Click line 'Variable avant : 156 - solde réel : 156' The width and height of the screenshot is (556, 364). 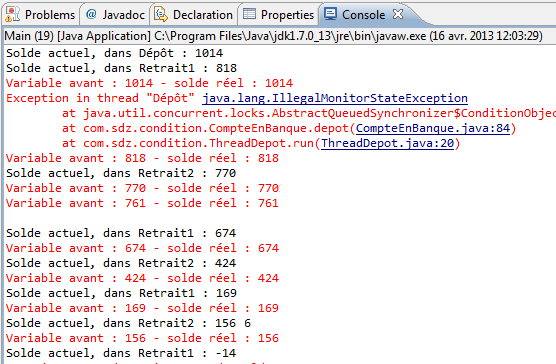[142, 338]
